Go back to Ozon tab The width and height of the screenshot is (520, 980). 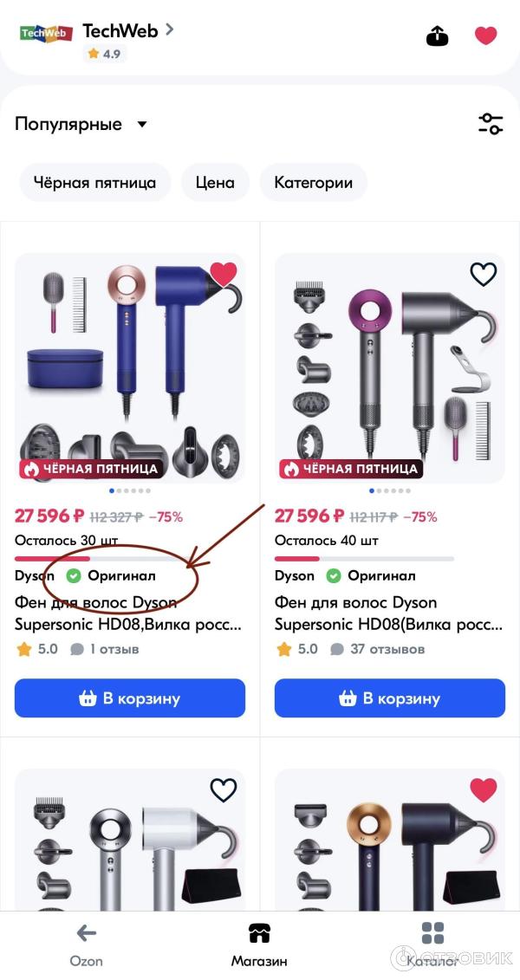[x=87, y=945]
